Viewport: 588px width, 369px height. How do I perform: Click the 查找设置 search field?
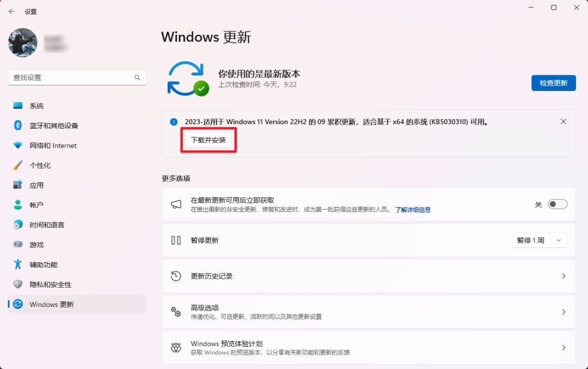tap(76, 77)
